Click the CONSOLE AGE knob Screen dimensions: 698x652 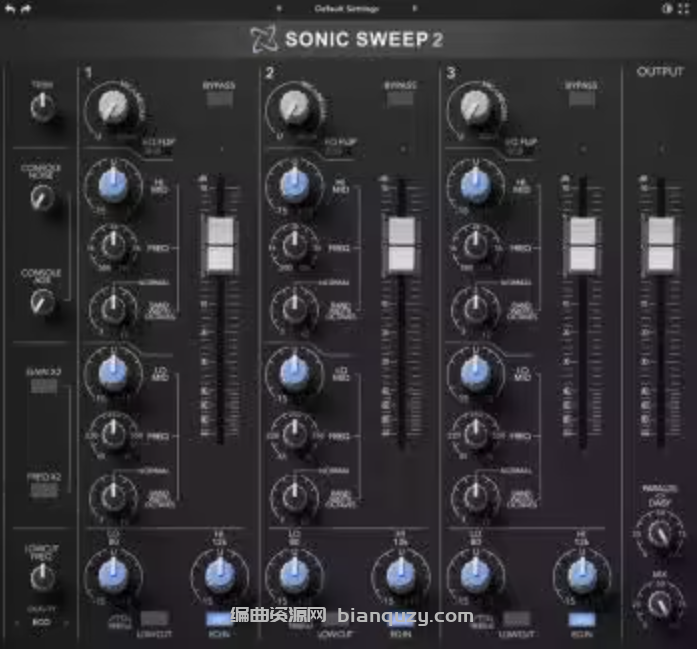click(x=42, y=302)
